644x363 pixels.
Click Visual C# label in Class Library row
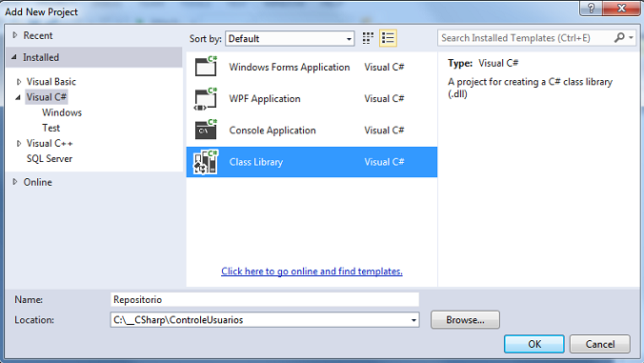[x=385, y=162]
